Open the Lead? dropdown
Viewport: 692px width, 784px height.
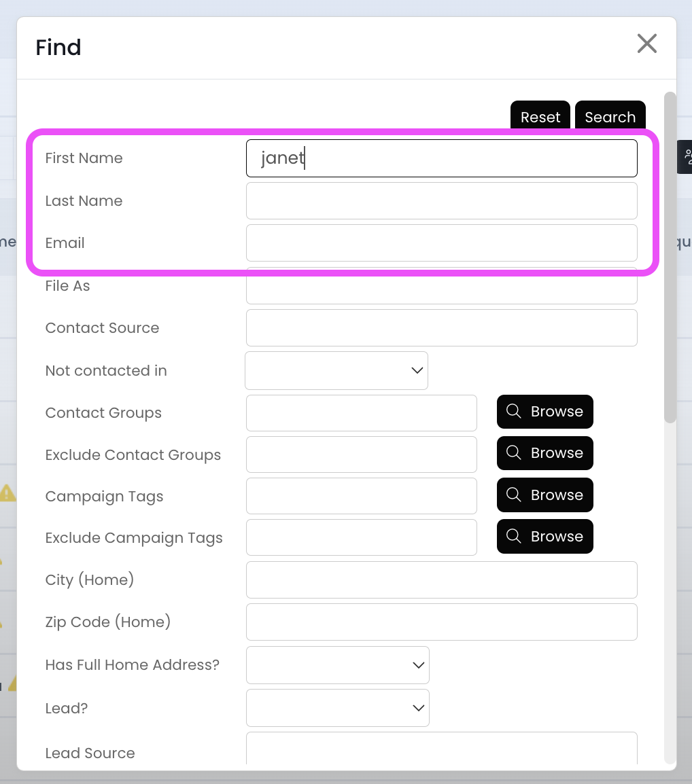click(338, 708)
